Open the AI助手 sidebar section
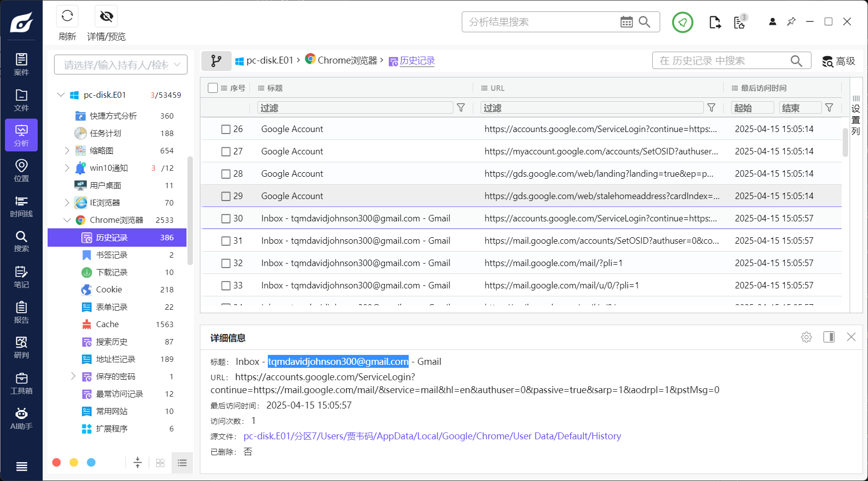The image size is (868, 481). pos(21,418)
